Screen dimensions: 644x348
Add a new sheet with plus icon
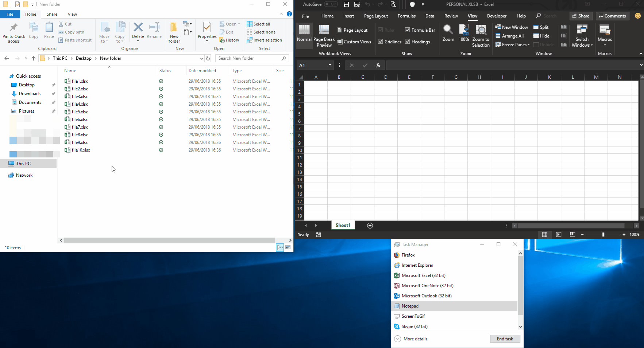click(370, 226)
